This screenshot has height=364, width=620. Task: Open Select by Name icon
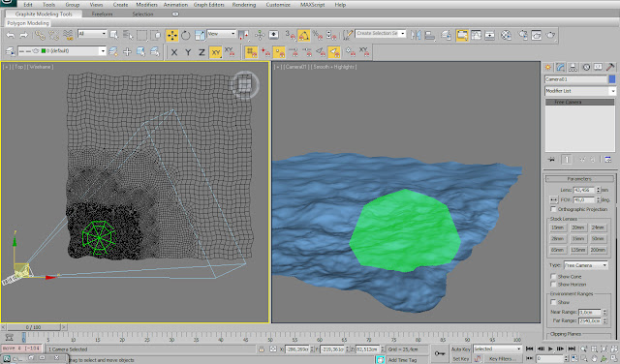tap(128, 35)
